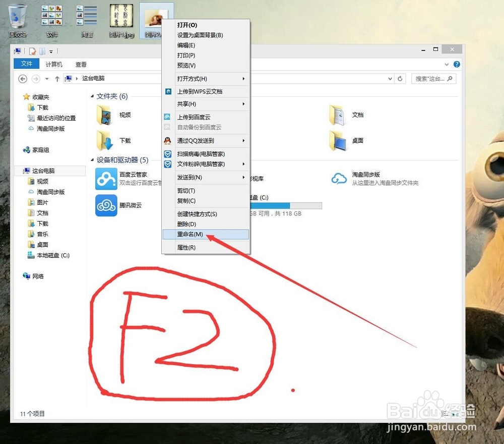Click the 文件粉碎(电脑管家) shield icon
The height and width of the screenshot is (444, 504).
click(168, 164)
